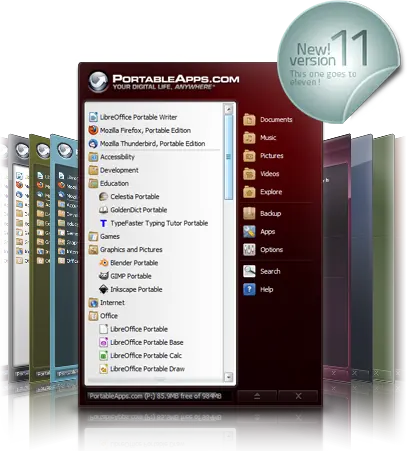
Task: Click the Options sliders icon
Action: pos(249,249)
